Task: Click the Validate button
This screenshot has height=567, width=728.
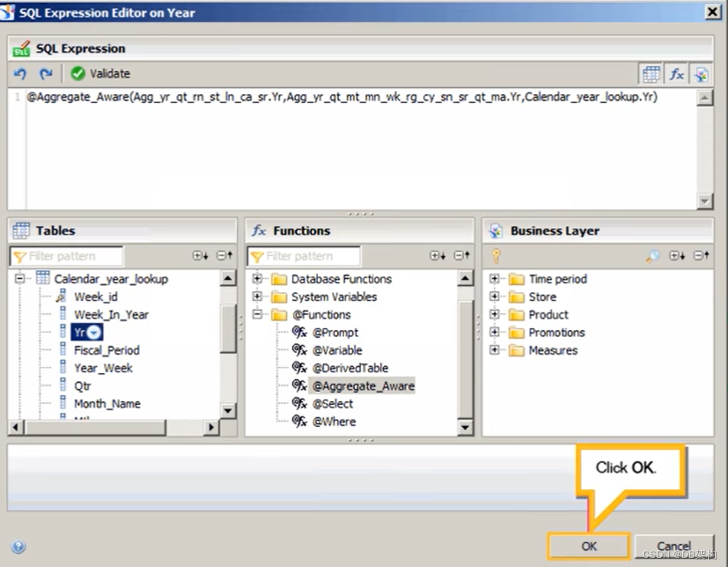Action: point(100,73)
